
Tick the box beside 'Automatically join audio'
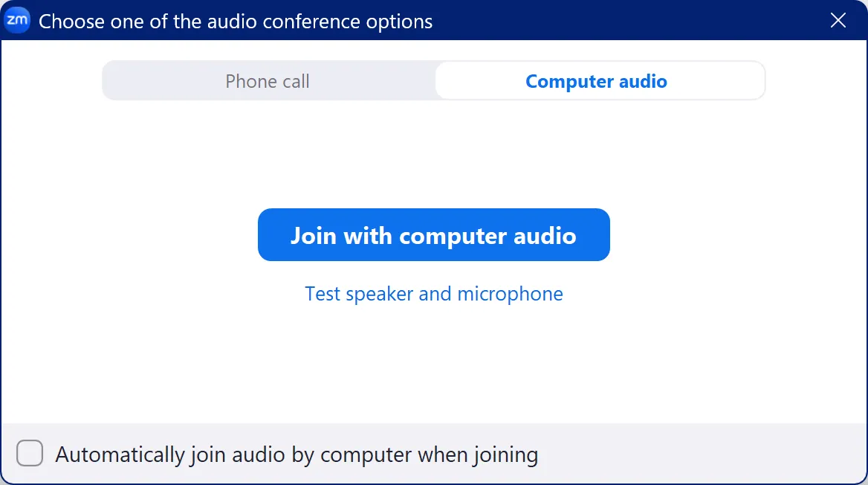[x=30, y=454]
